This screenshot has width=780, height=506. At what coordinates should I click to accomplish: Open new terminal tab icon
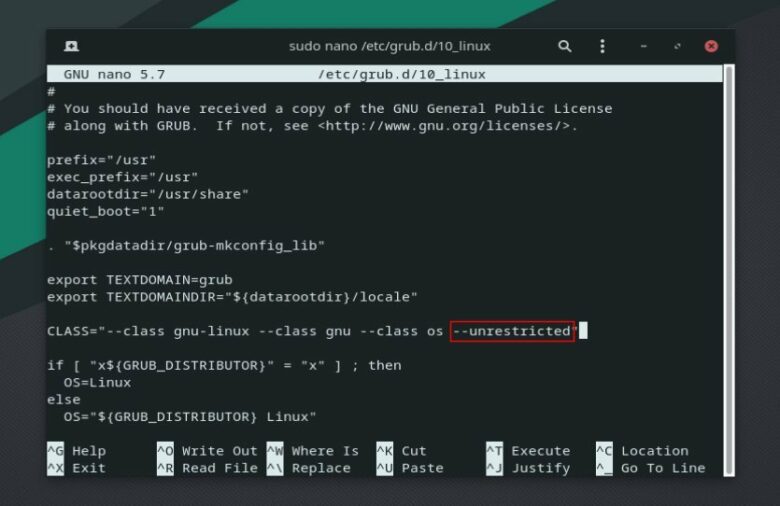click(x=71, y=46)
